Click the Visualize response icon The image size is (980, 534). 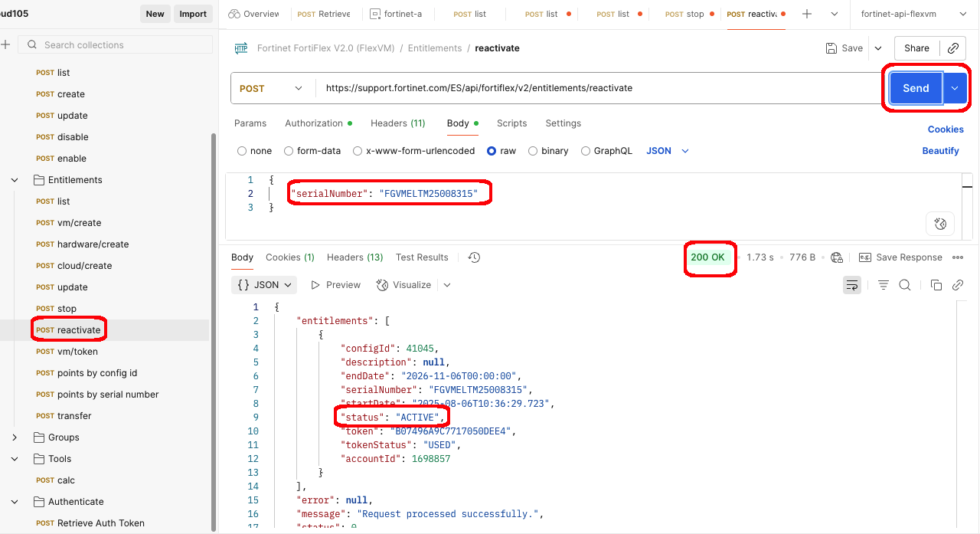(383, 285)
